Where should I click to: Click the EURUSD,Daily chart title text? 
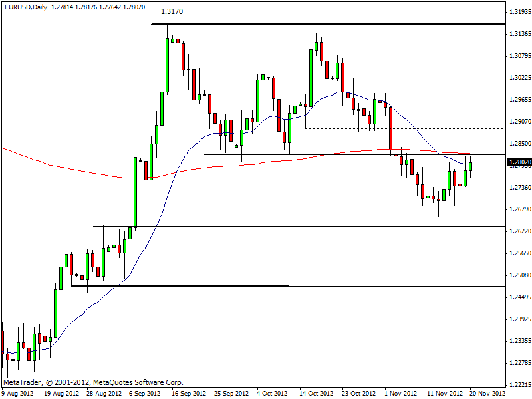pyautogui.click(x=29, y=6)
